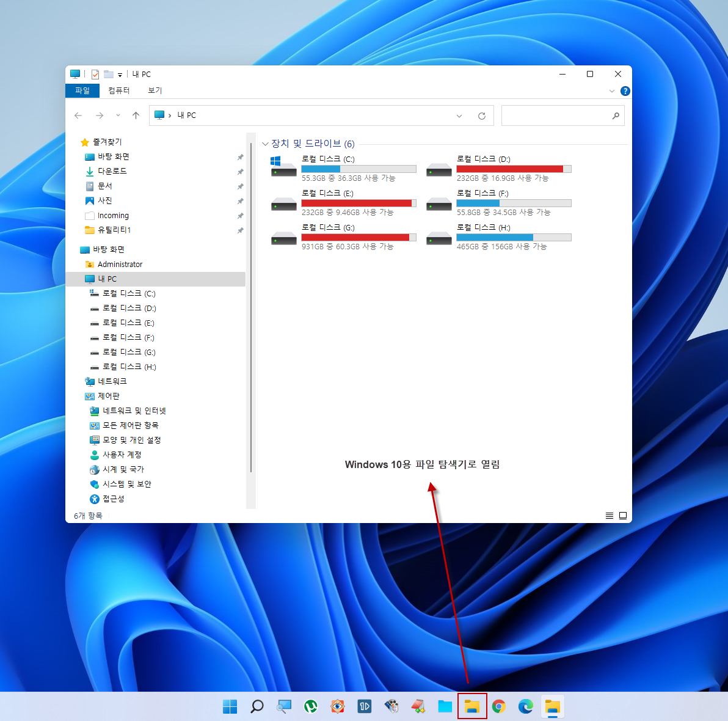Open the recent locations dropdown
The height and width of the screenshot is (721, 728).
pos(118,115)
